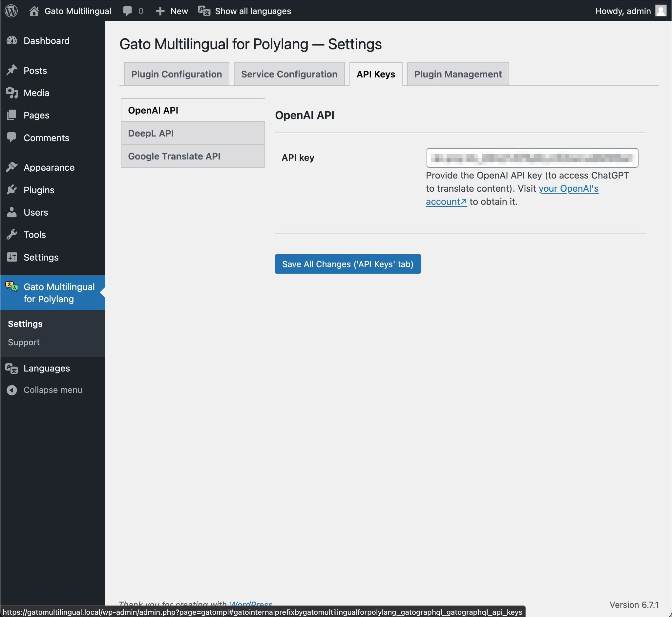Click the Users menu icon
The width and height of the screenshot is (672, 617).
[x=11, y=212]
